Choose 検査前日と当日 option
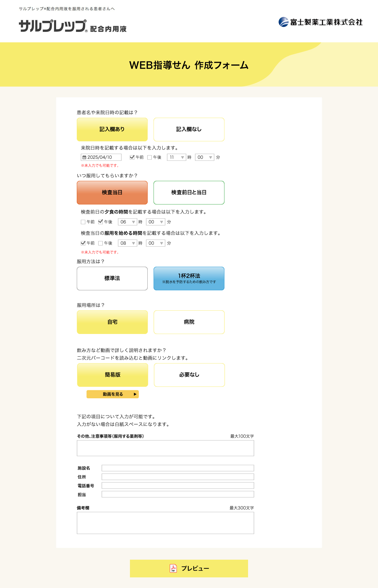 point(189,193)
